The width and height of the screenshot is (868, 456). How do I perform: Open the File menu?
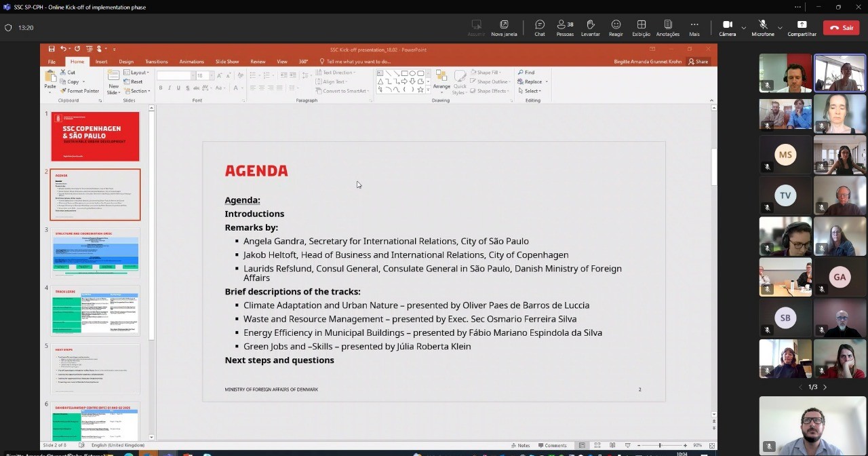[52, 62]
